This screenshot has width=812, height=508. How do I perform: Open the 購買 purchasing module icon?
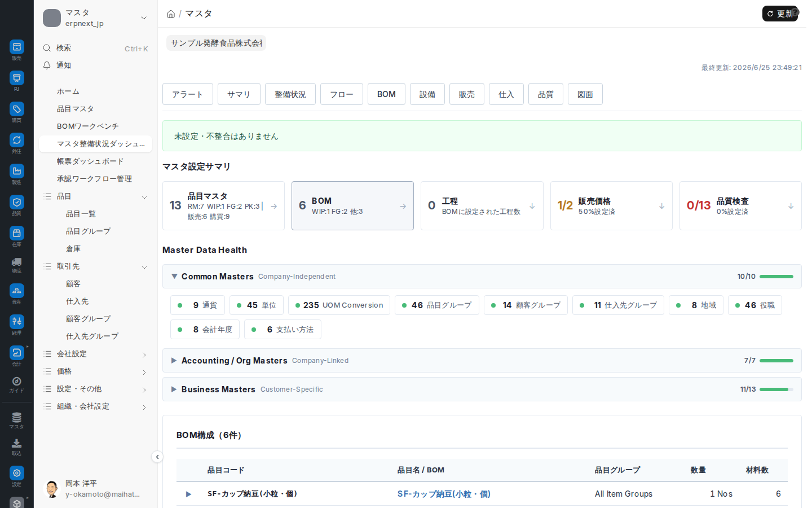(x=17, y=109)
